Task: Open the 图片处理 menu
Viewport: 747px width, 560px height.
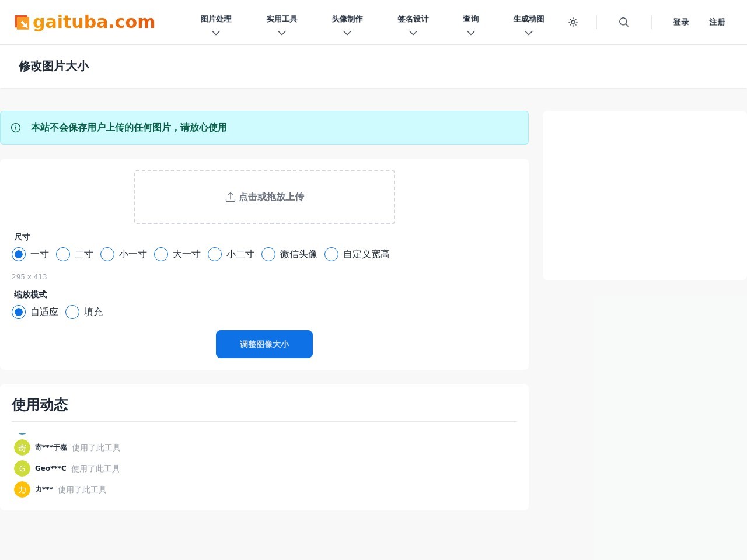Action: click(216, 19)
